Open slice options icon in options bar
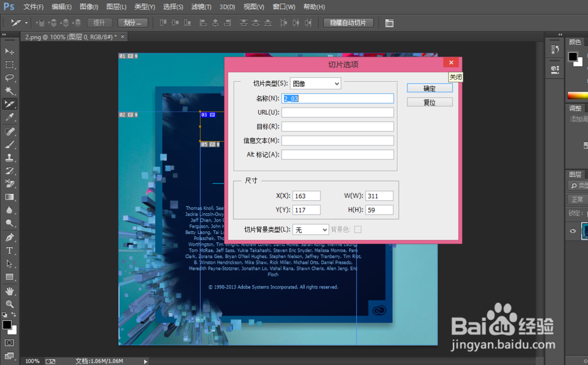 [389, 23]
